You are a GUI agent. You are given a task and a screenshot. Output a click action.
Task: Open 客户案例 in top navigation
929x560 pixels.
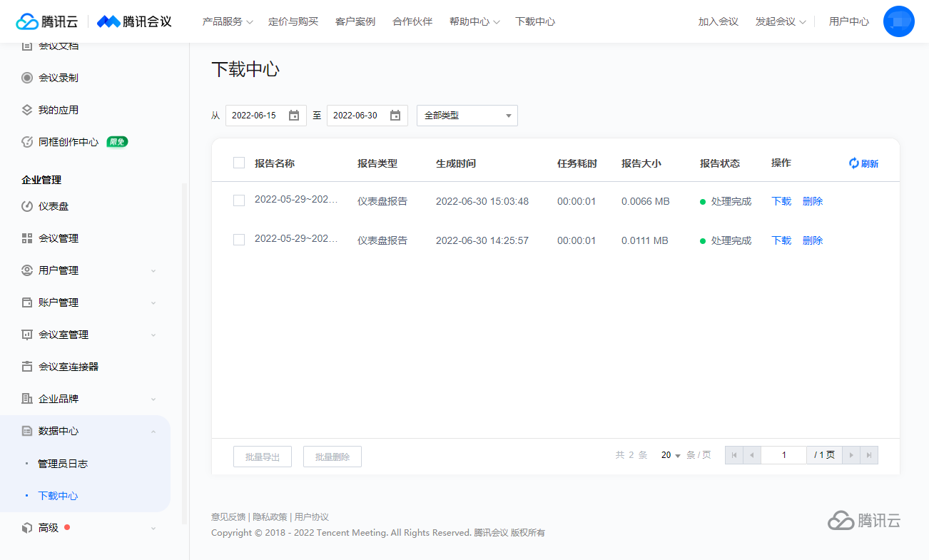click(355, 21)
